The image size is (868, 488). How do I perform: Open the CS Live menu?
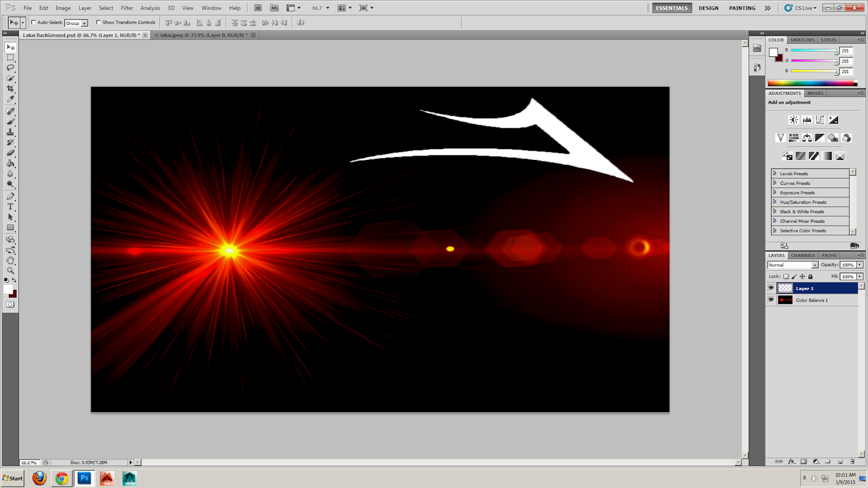click(801, 8)
